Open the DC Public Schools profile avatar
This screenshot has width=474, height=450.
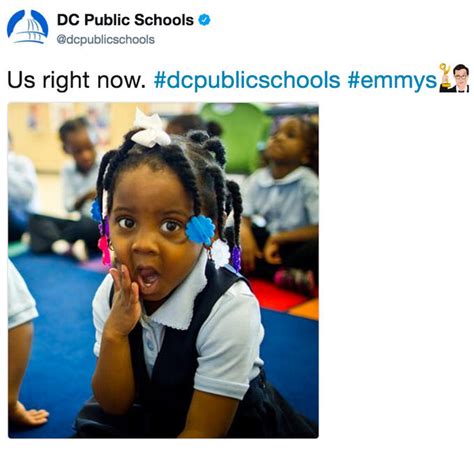pos(27,27)
